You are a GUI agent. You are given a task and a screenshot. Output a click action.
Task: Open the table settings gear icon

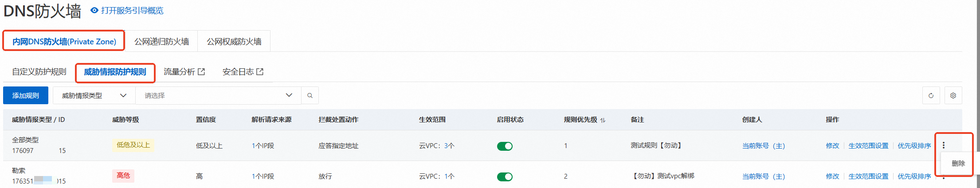953,95
